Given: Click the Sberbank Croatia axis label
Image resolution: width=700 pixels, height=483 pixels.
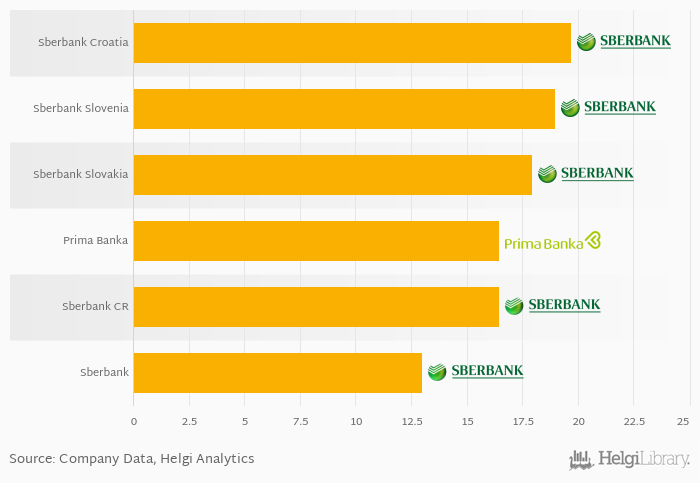Looking at the screenshot, I should click(83, 42).
